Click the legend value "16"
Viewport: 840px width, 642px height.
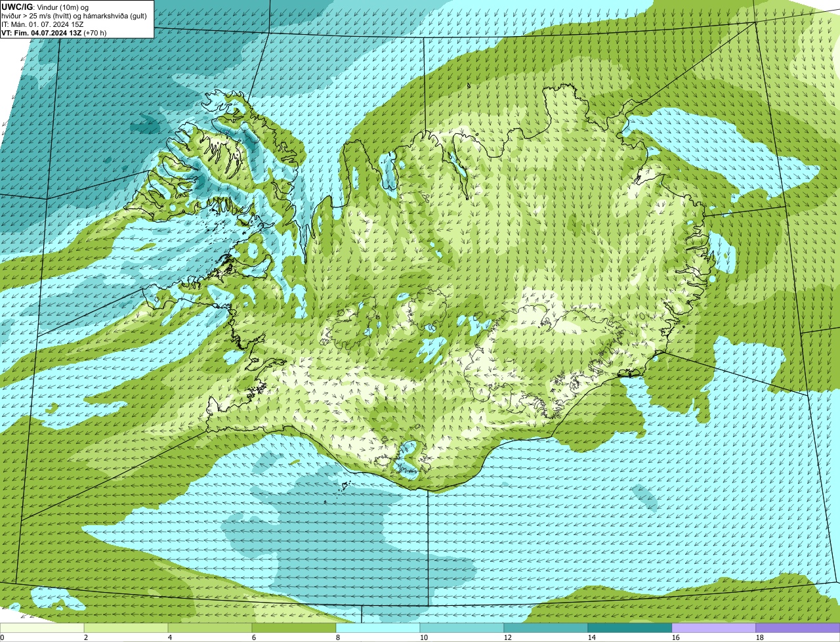coord(675,637)
